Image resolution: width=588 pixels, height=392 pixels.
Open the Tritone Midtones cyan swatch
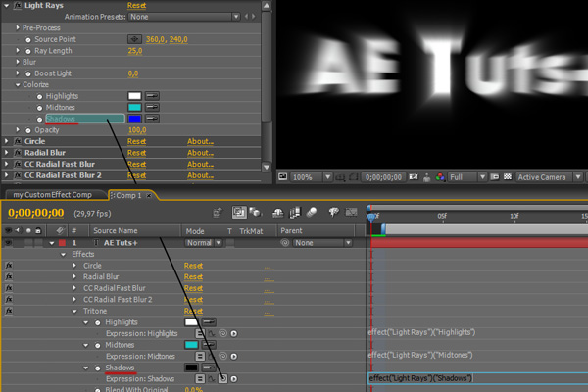pos(191,345)
